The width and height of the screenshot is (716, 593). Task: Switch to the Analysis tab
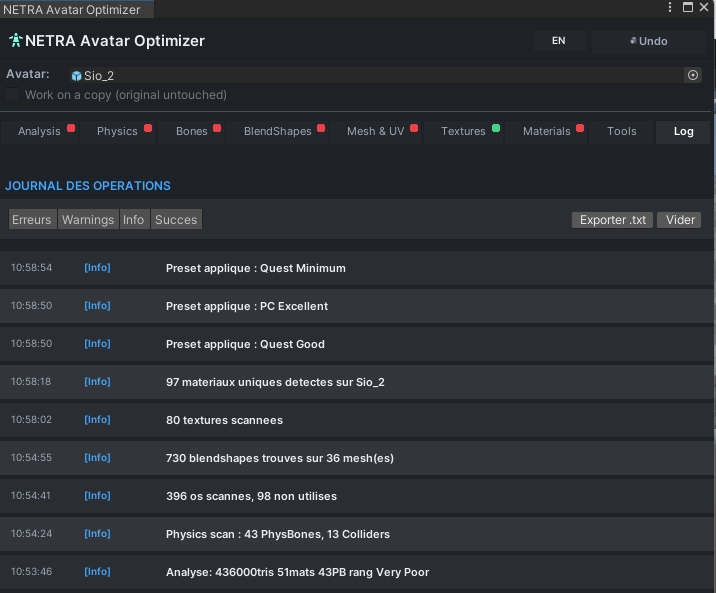(x=39, y=131)
